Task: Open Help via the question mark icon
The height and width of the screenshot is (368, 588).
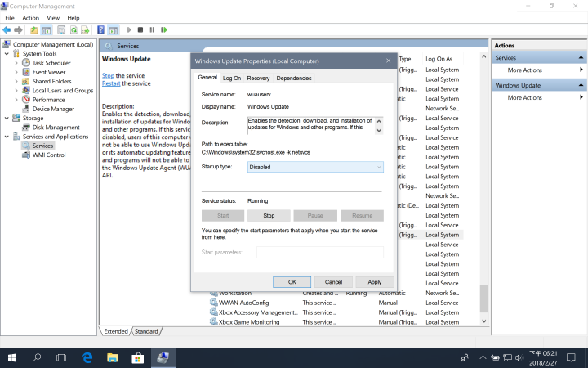Action: coord(100,29)
